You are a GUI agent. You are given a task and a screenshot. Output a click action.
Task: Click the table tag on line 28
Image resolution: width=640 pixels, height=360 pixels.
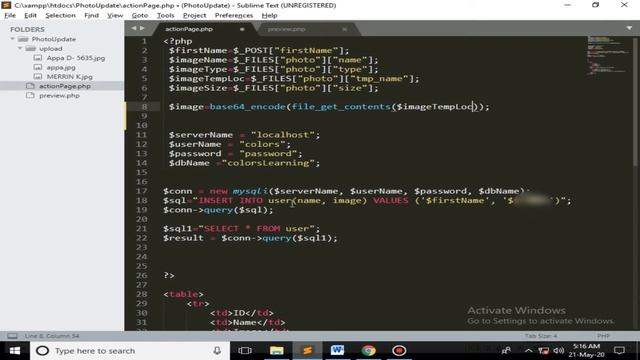[183, 294]
